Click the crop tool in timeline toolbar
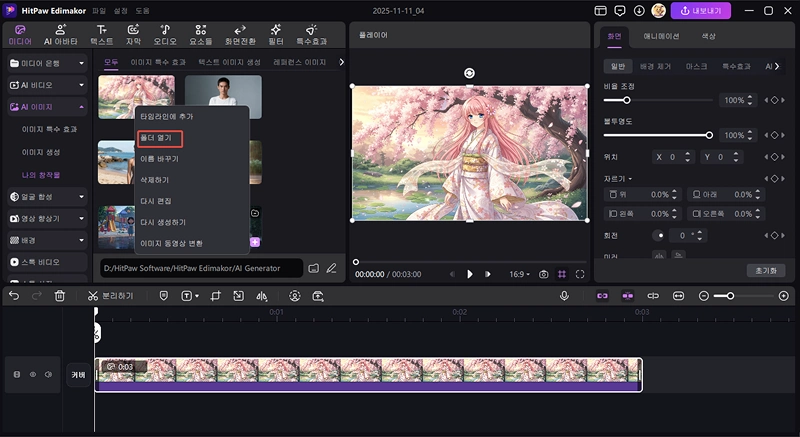The width and height of the screenshot is (800, 437). [x=214, y=296]
